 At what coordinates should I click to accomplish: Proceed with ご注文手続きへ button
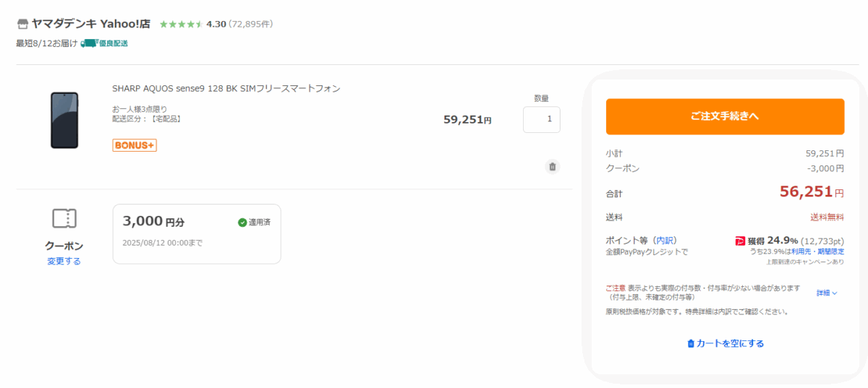(725, 116)
